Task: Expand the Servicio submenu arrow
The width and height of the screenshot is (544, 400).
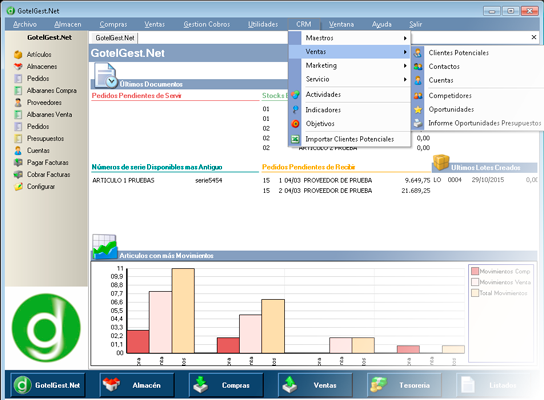Action: pos(405,79)
